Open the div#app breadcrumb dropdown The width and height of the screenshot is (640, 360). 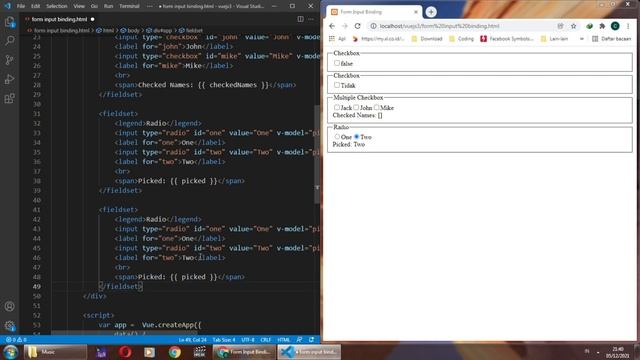(x=159, y=30)
